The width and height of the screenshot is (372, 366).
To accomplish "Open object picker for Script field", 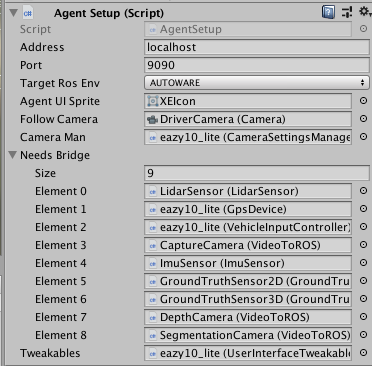I will pos(363,29).
